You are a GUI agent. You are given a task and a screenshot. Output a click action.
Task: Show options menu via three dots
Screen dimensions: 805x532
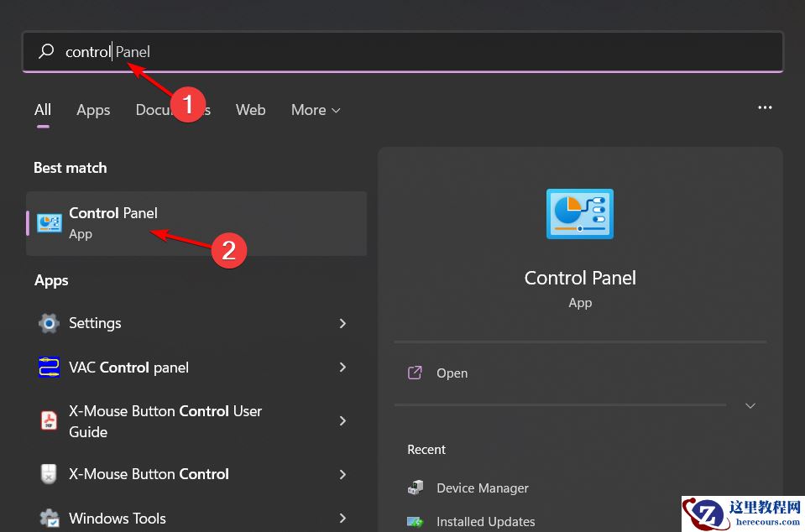click(765, 107)
